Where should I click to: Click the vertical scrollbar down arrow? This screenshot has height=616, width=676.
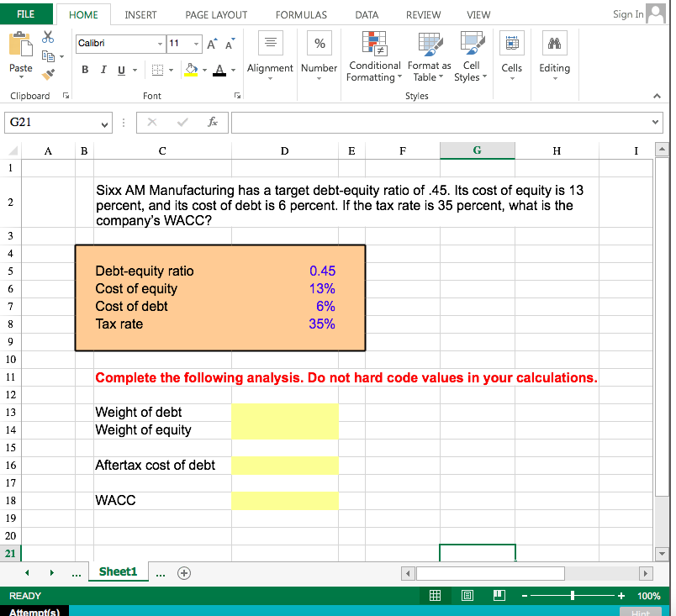662,554
